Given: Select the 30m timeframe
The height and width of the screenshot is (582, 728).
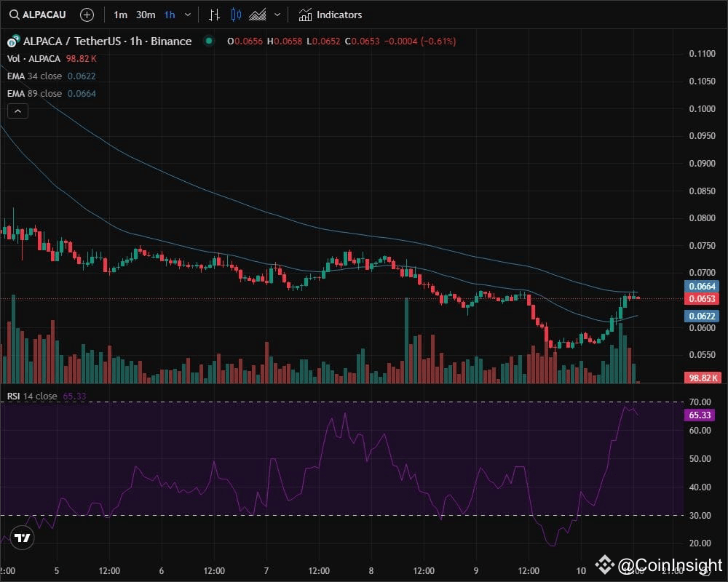Looking at the screenshot, I should pyautogui.click(x=144, y=15).
